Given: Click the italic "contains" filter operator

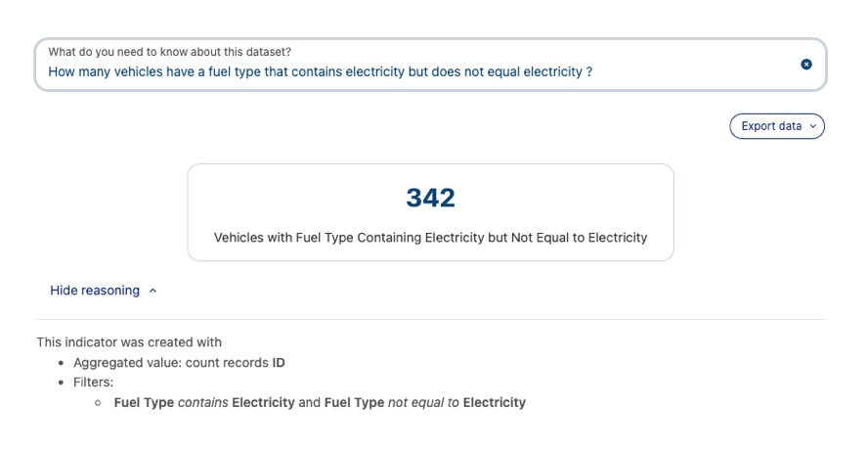Looking at the screenshot, I should click(202, 402).
